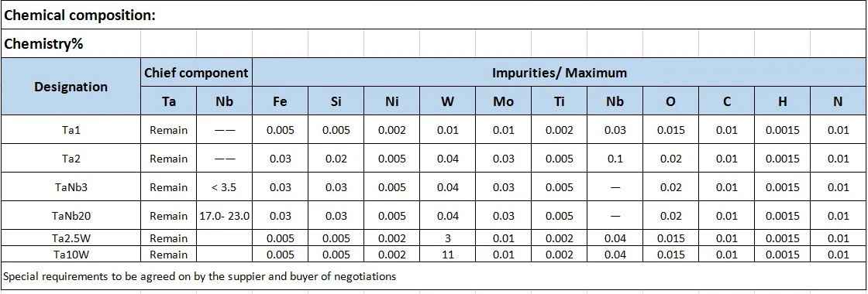Screen dimensions: 868x294
Task: Click the Ta1 designation cell
Action: pos(71,130)
